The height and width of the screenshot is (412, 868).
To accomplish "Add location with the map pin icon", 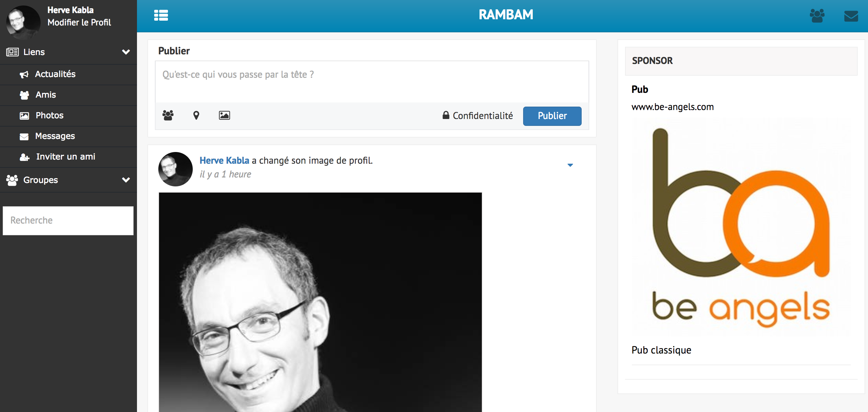I will (196, 115).
